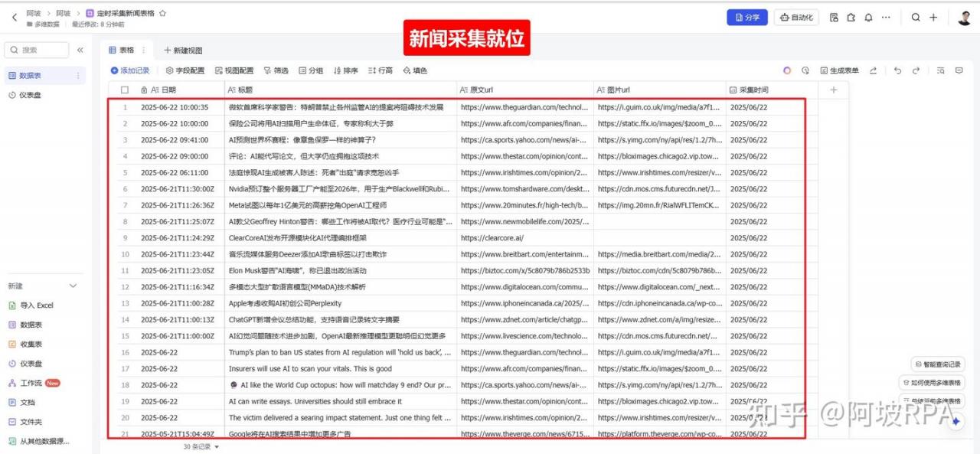Open the 自动化 button
This screenshot has height=454, width=980.
pos(797,17)
